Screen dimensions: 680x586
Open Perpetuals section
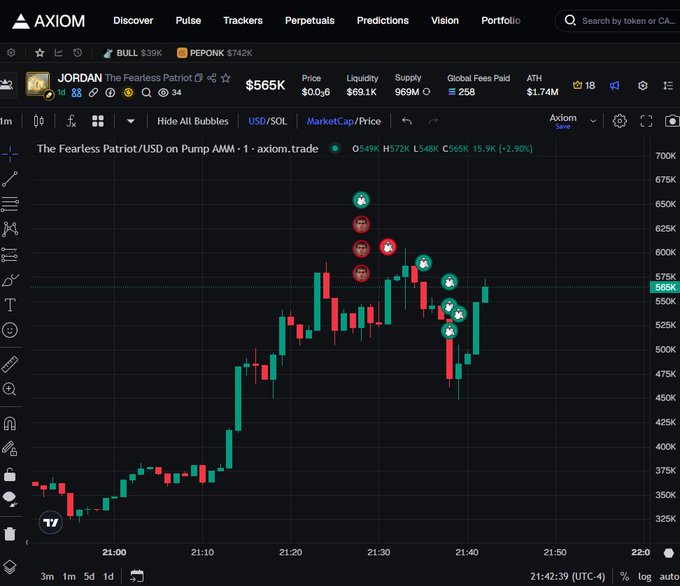tap(310, 20)
